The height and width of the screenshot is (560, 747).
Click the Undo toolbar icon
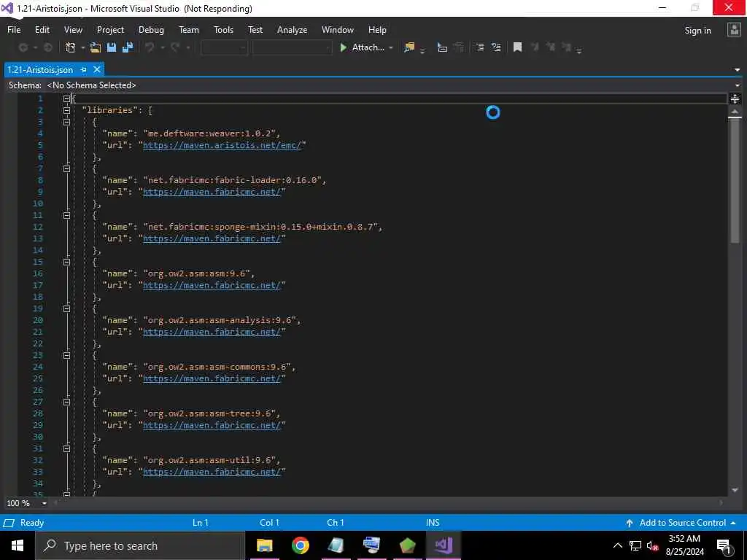click(x=150, y=47)
